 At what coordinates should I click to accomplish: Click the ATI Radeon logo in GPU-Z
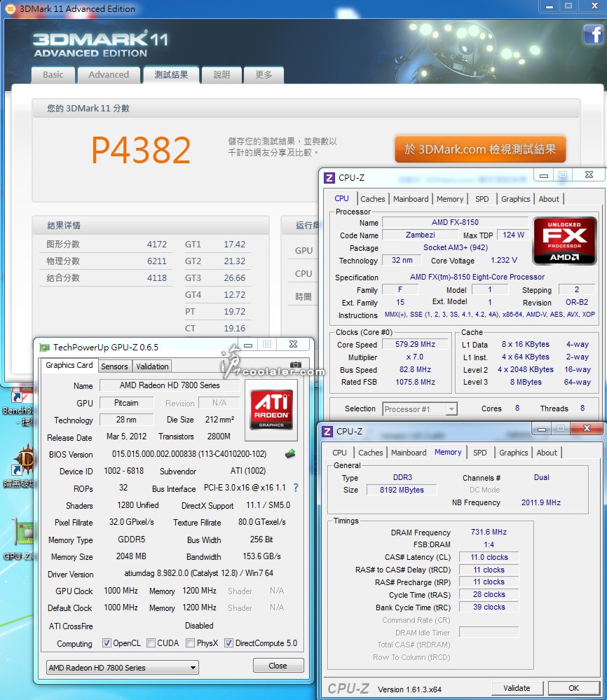pos(271,410)
